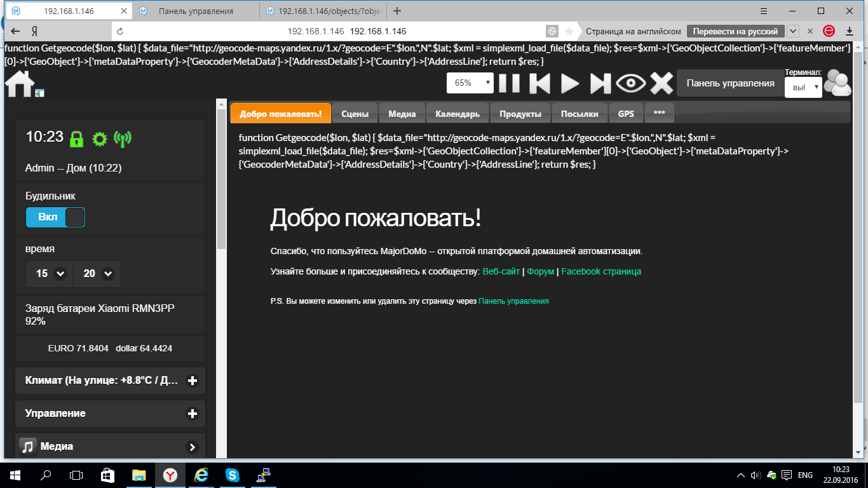Start playback with the play button

click(570, 83)
